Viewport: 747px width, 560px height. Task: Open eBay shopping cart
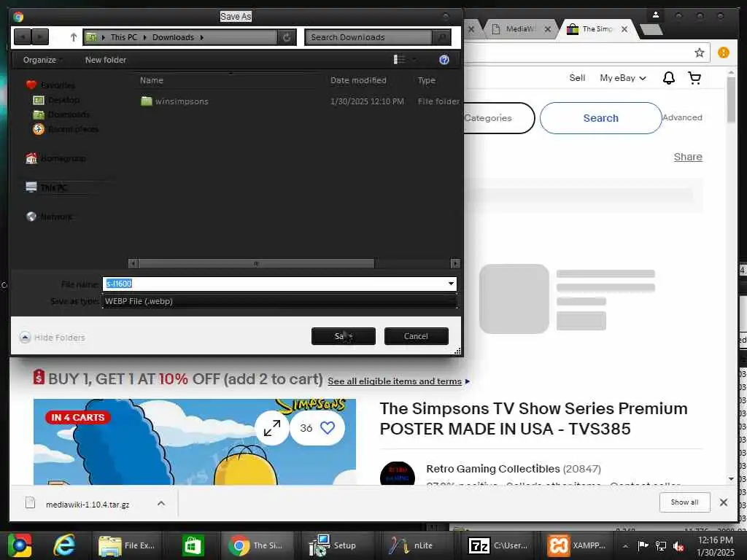pyautogui.click(x=694, y=77)
